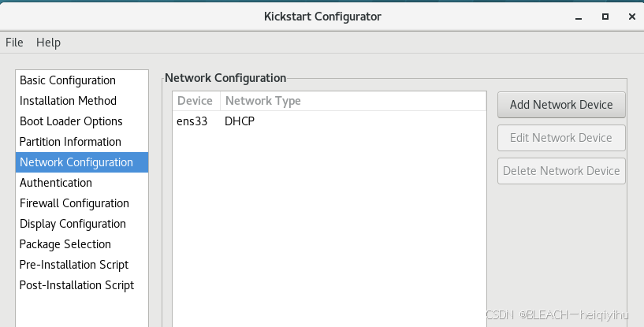The width and height of the screenshot is (644, 327).
Task: Select Network Configuration in sidebar
Action: (82, 162)
